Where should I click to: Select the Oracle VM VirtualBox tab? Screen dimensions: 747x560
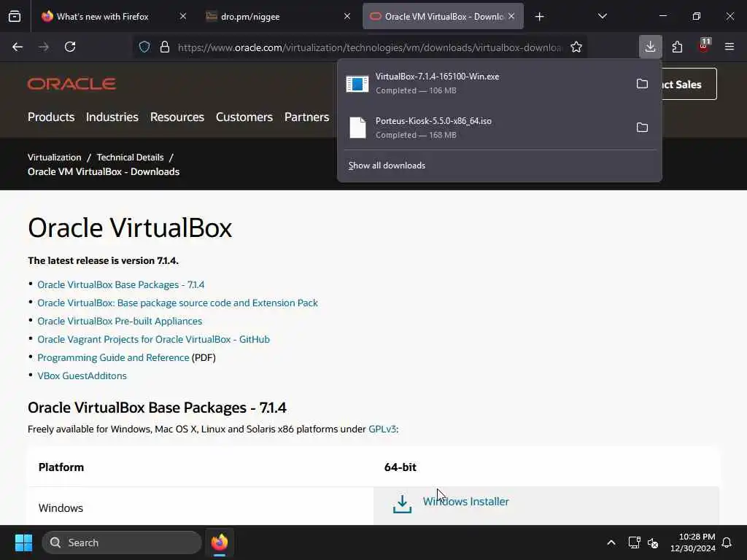point(443,16)
